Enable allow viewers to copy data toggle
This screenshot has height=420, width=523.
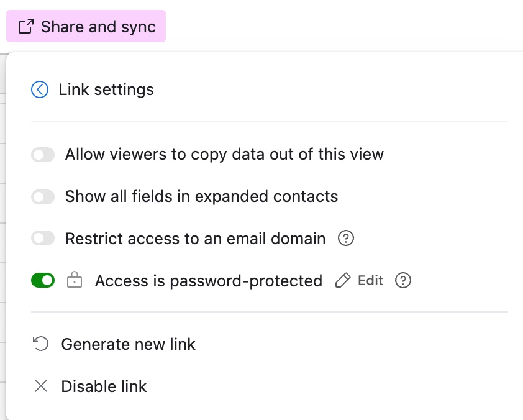[x=43, y=155]
